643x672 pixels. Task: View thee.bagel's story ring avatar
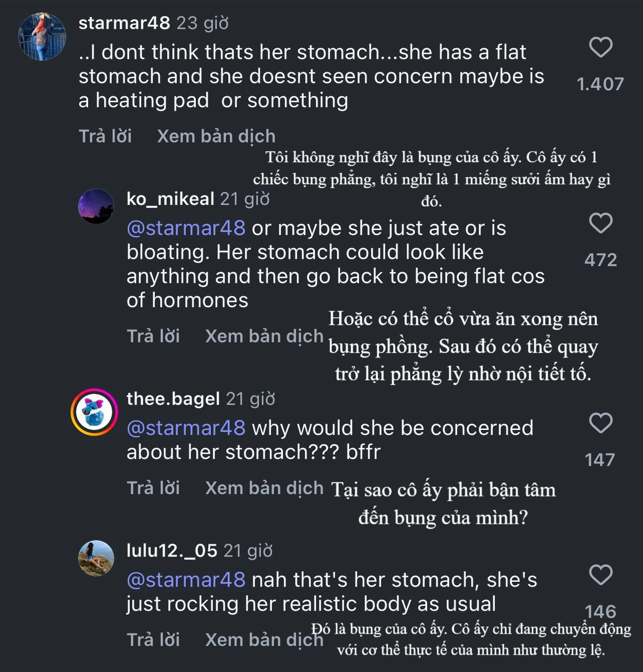pos(95,412)
